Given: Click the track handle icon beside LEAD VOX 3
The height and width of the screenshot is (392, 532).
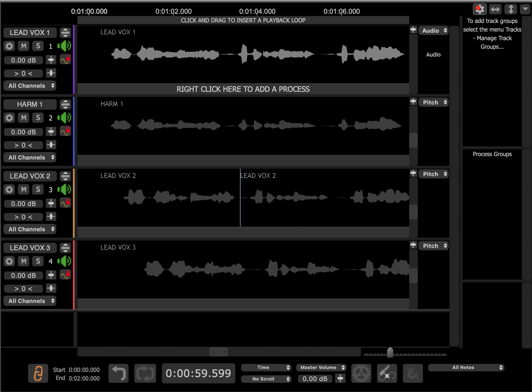Looking at the screenshot, I should click(65, 248).
